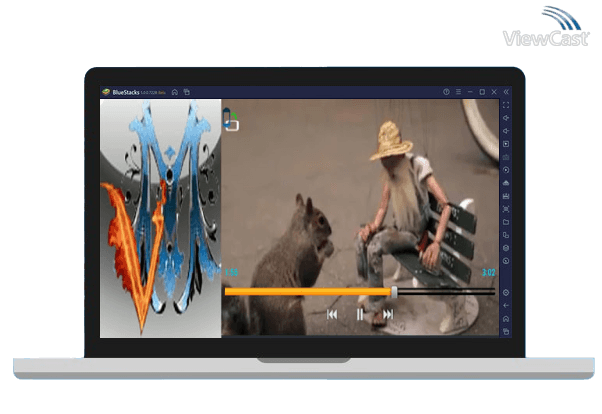Click the grey seek bar handle

[394, 292]
